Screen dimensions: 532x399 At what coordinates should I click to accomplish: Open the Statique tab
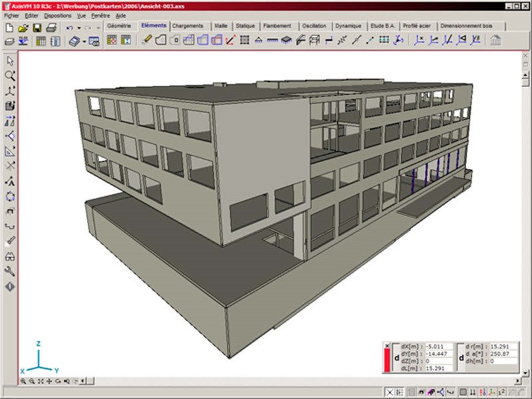tap(245, 26)
